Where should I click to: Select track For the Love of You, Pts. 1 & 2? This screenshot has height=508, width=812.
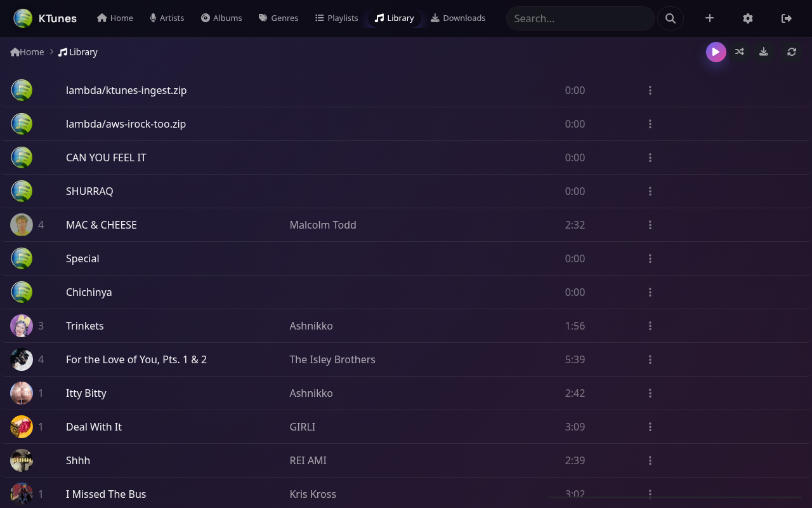coord(136,359)
